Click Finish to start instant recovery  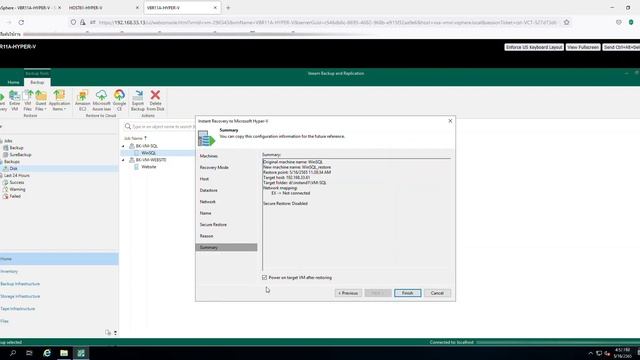coord(407,293)
